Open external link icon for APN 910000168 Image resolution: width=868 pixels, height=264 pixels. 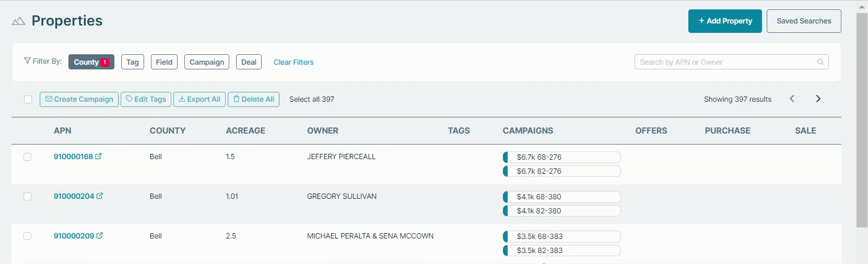tap(98, 156)
